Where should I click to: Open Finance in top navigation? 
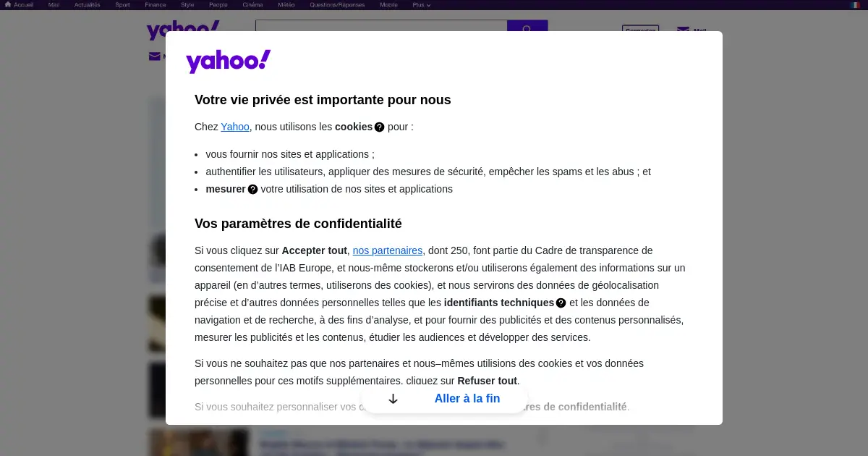click(x=155, y=4)
